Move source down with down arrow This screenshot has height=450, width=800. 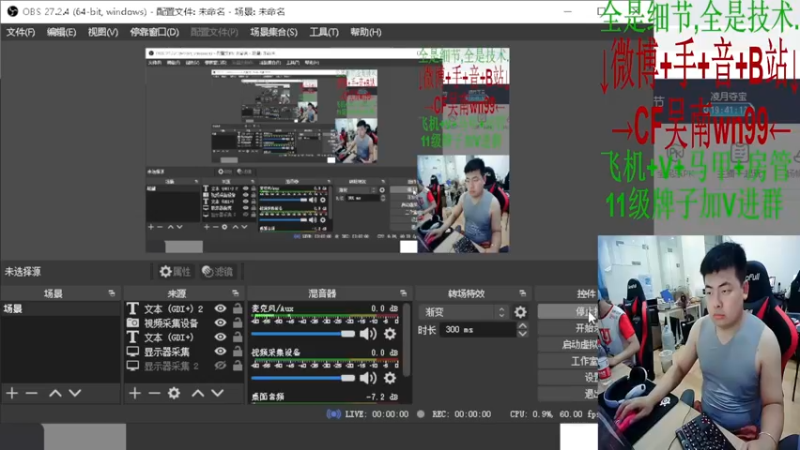(x=218, y=393)
